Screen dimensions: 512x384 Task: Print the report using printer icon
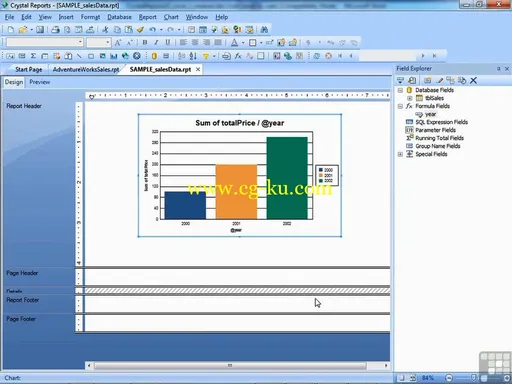coord(55,30)
